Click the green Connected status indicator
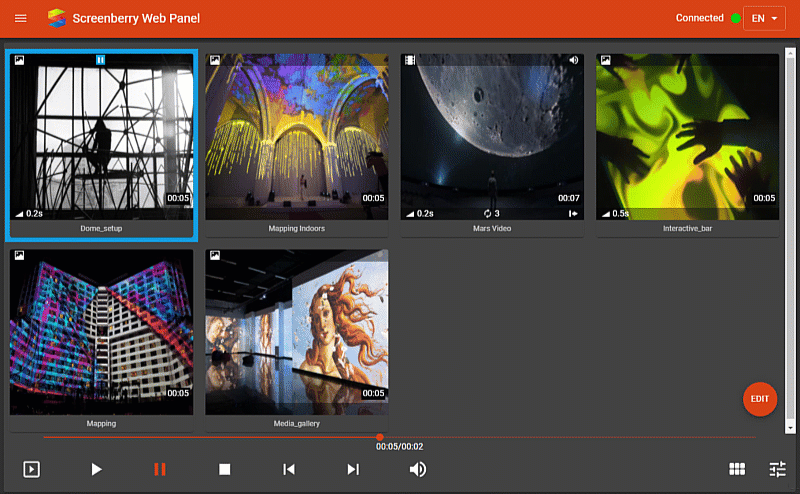800x494 pixels. (736, 18)
